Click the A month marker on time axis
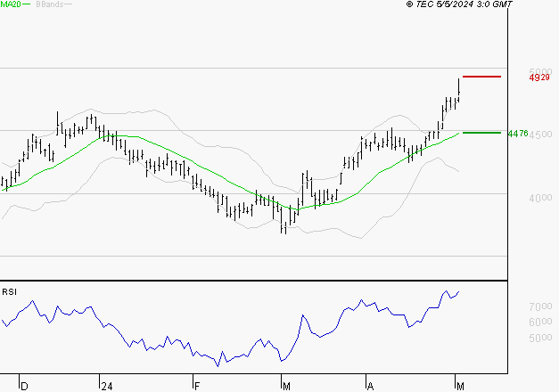 [370, 387]
